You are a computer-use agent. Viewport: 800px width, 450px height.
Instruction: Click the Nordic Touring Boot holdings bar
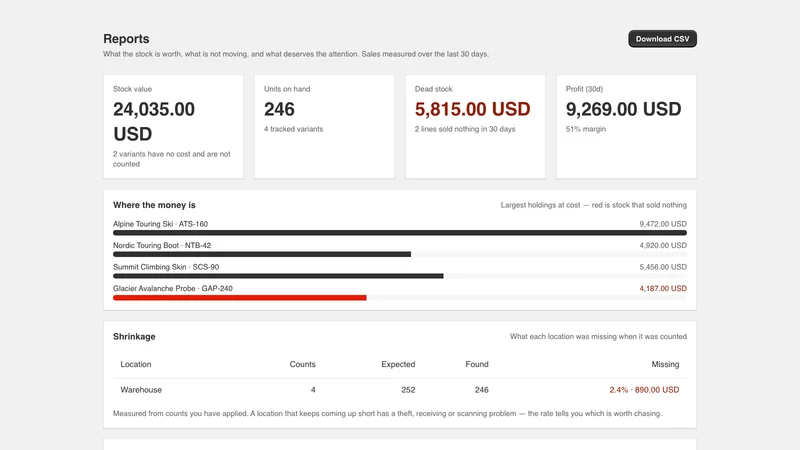coord(262,254)
